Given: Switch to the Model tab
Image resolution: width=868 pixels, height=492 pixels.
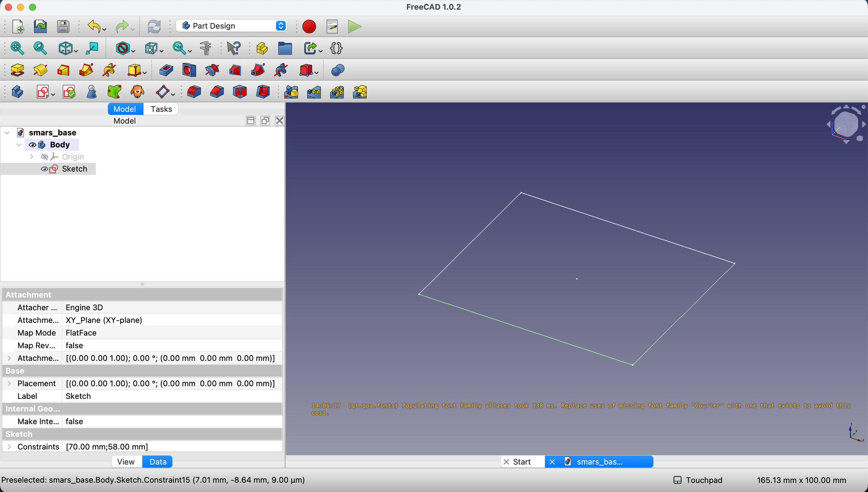Looking at the screenshot, I should point(124,109).
